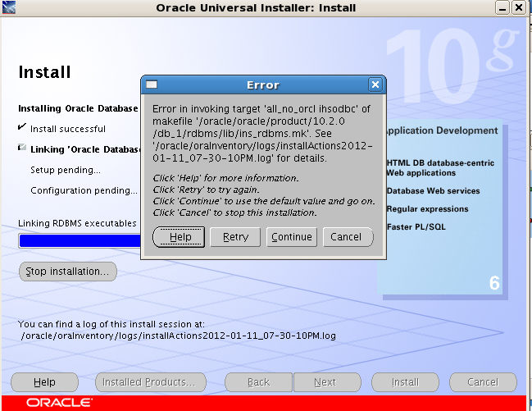The image size is (532, 411).
Task: Click slide number 6 on info panel
Action: point(494,282)
